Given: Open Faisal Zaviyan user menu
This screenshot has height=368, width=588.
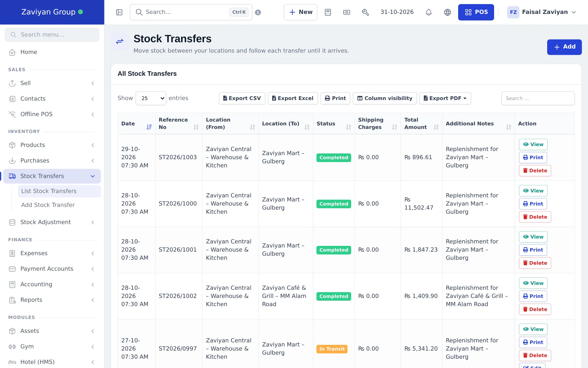Looking at the screenshot, I should [x=541, y=12].
